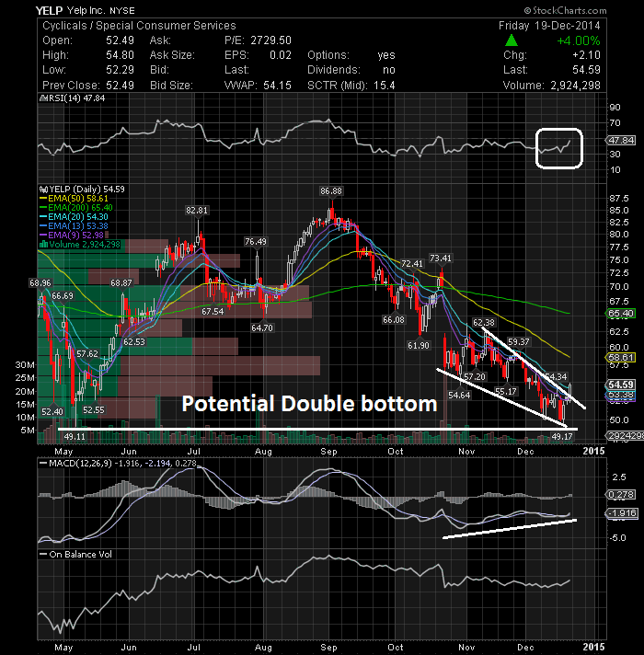Screen dimensions: 644x655
Task: Click the 59.37 price label
Action: pos(518,341)
